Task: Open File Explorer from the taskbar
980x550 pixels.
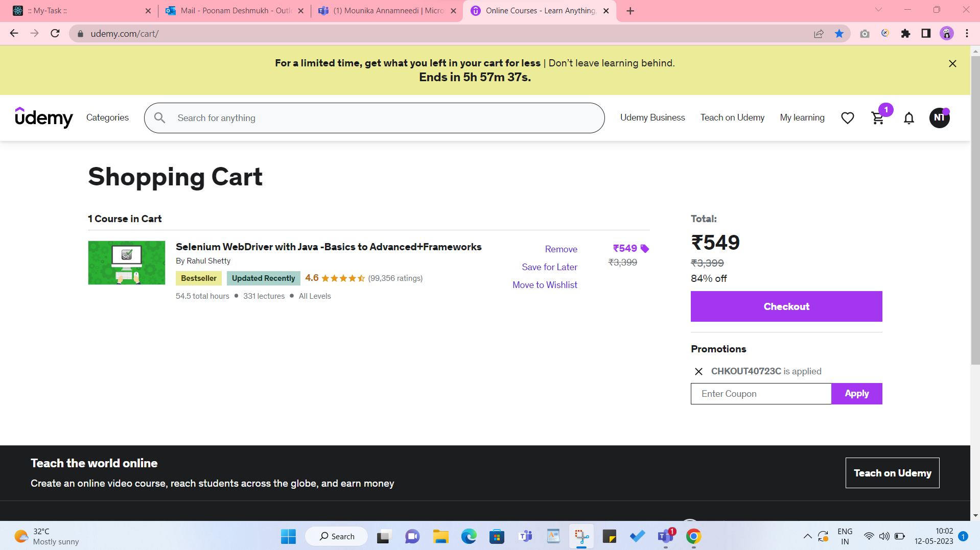Action: pos(440,536)
